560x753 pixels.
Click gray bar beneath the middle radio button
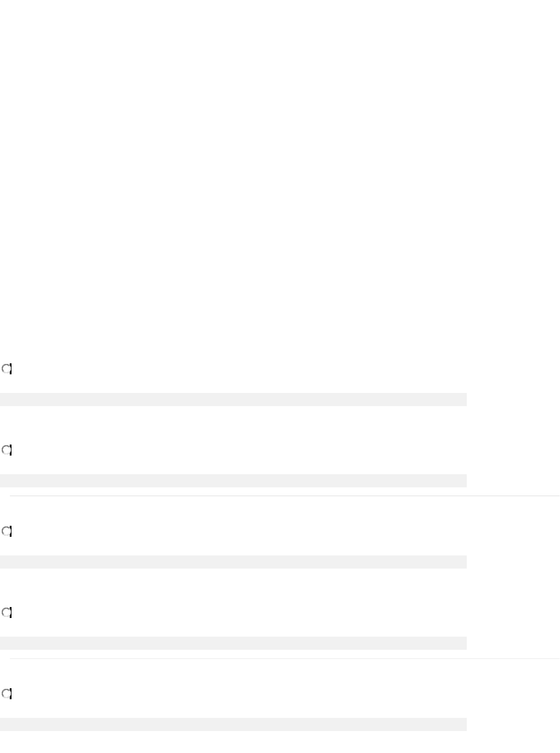pyautogui.click(x=233, y=562)
